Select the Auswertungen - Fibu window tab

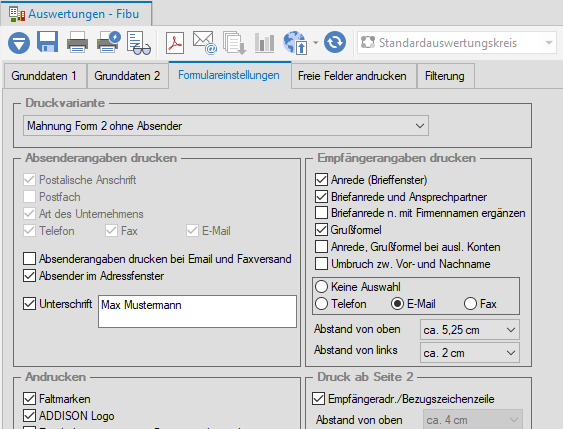[76, 14]
